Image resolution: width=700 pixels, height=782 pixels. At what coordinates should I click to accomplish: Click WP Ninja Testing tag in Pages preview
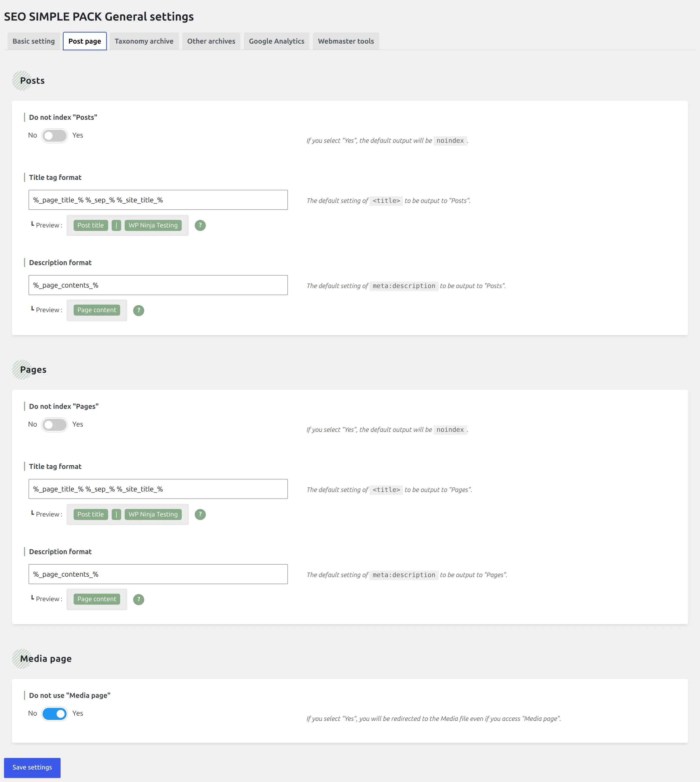pos(153,514)
